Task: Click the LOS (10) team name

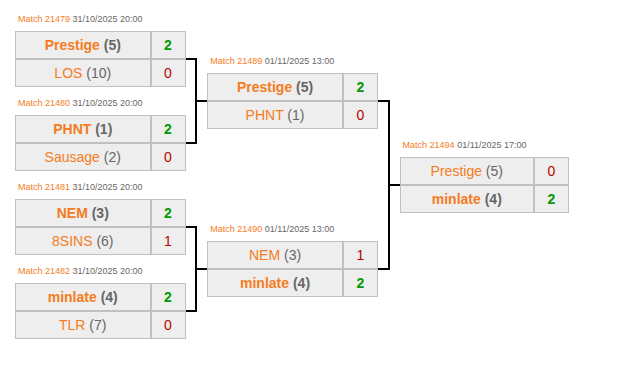Action: pyautogui.click(x=83, y=73)
